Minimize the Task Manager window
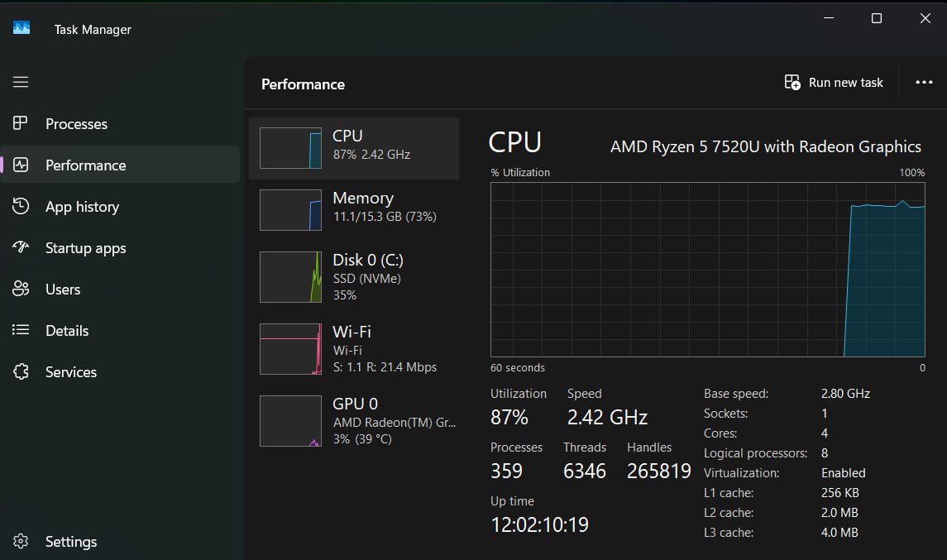The height and width of the screenshot is (560, 947). pos(829,18)
